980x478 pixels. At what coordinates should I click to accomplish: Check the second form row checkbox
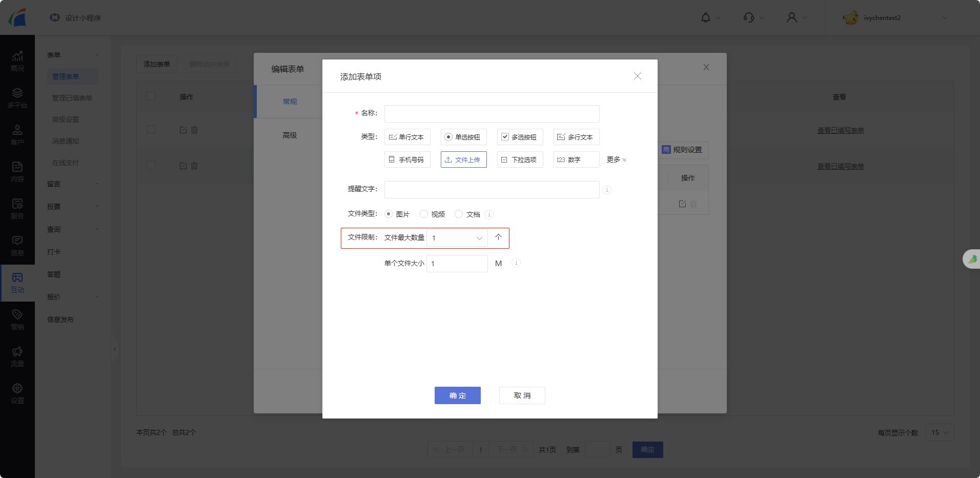[151, 165]
